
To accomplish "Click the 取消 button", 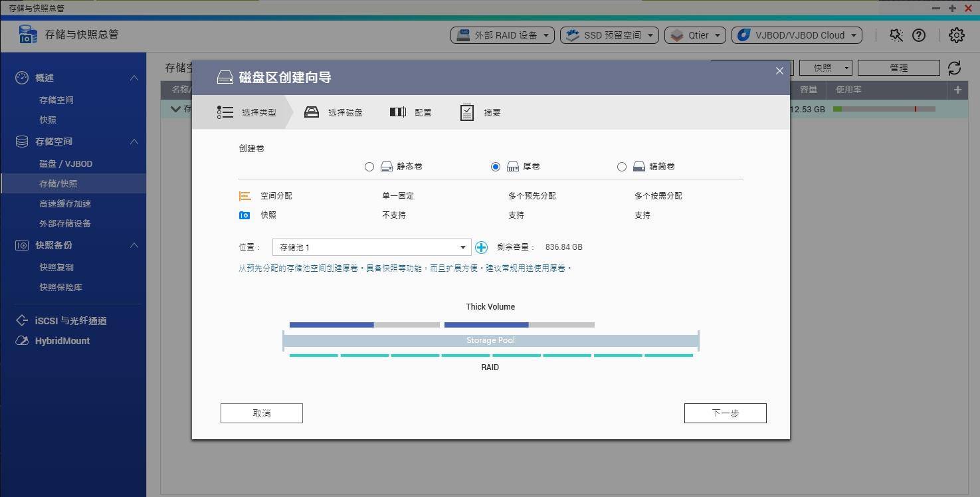I will 261,413.
